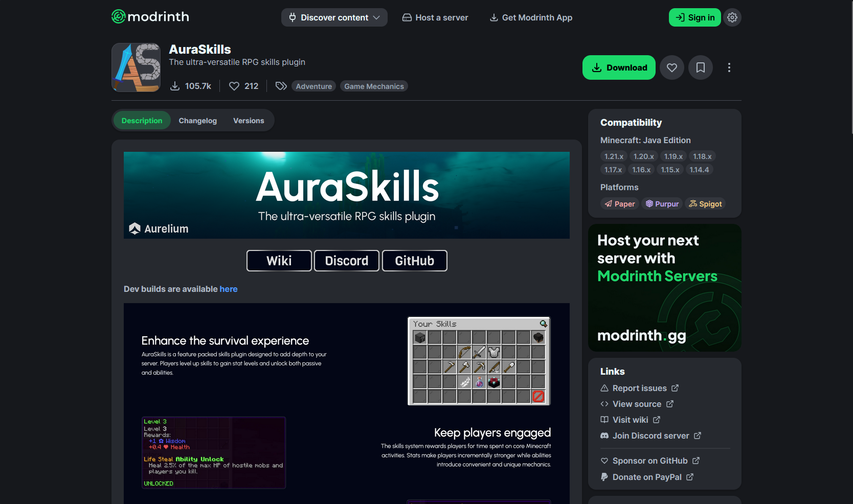Select the 1.15.x version tag
Image resolution: width=853 pixels, height=504 pixels.
[x=670, y=170]
